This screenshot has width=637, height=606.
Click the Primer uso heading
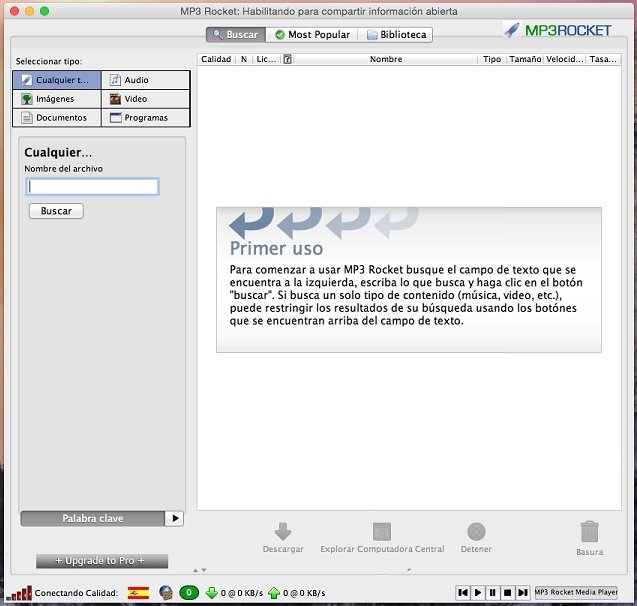(276, 249)
